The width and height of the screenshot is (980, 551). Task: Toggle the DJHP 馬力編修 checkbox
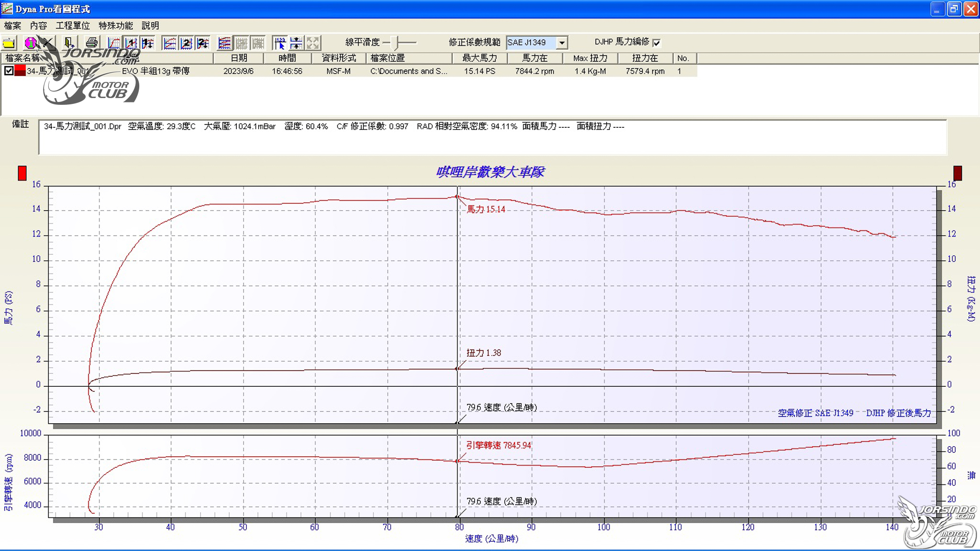657,43
